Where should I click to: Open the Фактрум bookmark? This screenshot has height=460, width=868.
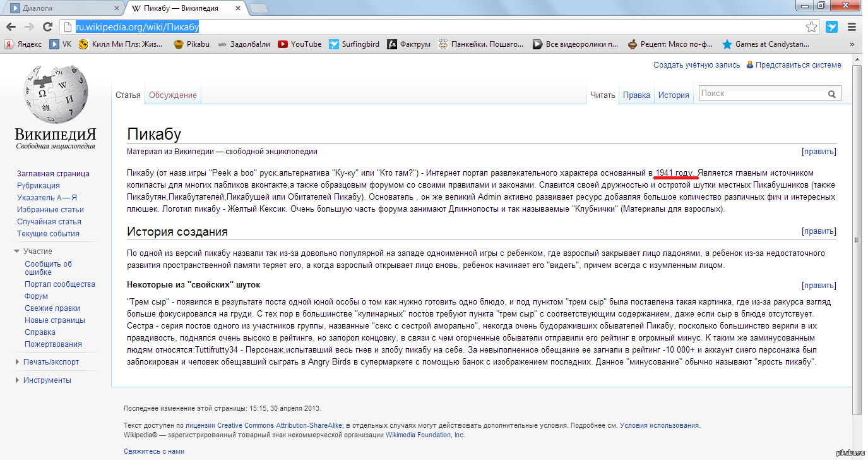(x=409, y=44)
